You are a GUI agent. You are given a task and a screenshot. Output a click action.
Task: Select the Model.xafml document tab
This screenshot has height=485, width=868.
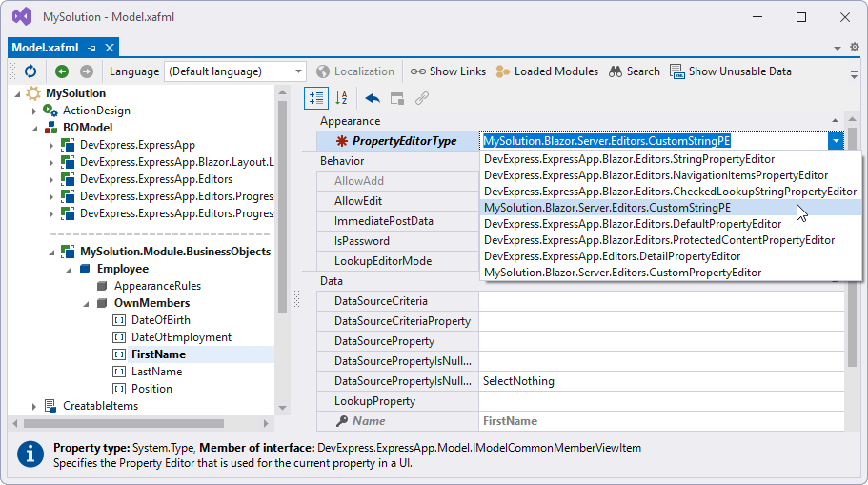click(x=46, y=48)
